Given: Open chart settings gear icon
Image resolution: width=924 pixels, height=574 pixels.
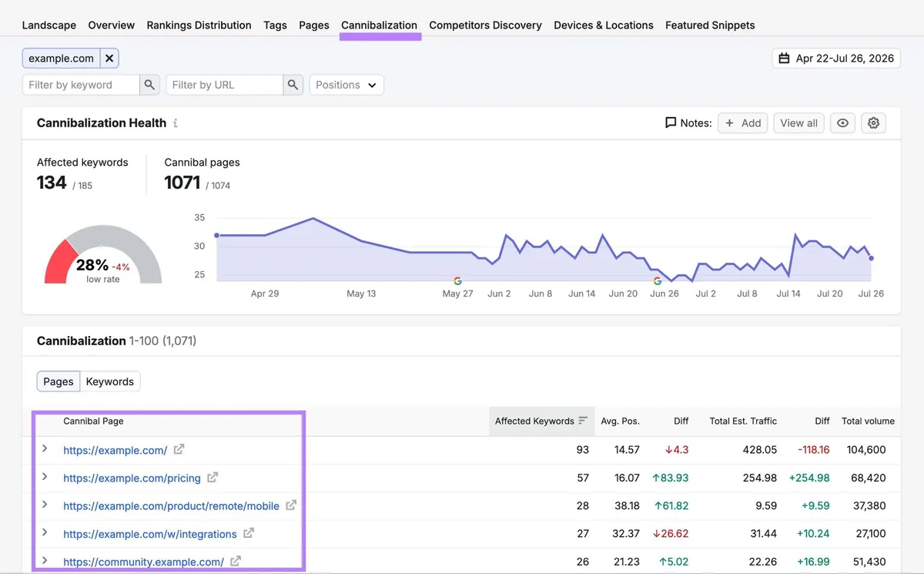Looking at the screenshot, I should coord(873,123).
